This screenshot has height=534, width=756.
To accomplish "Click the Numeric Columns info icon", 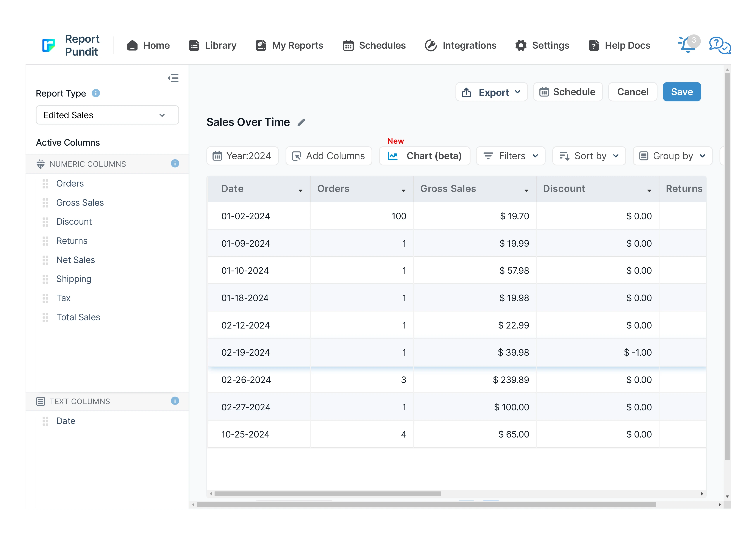I will click(175, 163).
